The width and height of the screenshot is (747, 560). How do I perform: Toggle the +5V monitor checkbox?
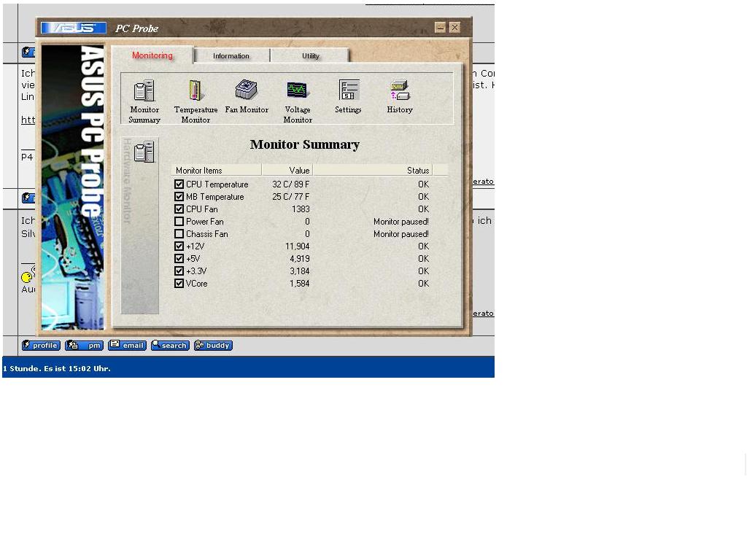click(179, 259)
